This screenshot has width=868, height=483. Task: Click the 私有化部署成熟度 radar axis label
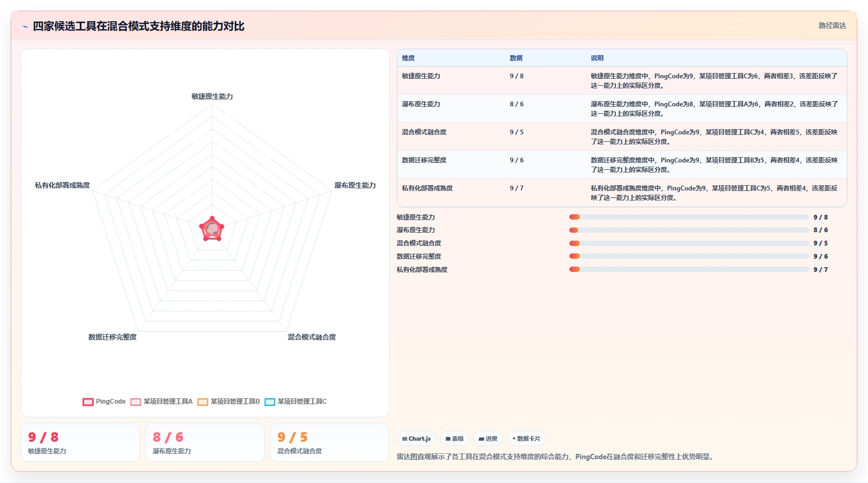pos(62,185)
